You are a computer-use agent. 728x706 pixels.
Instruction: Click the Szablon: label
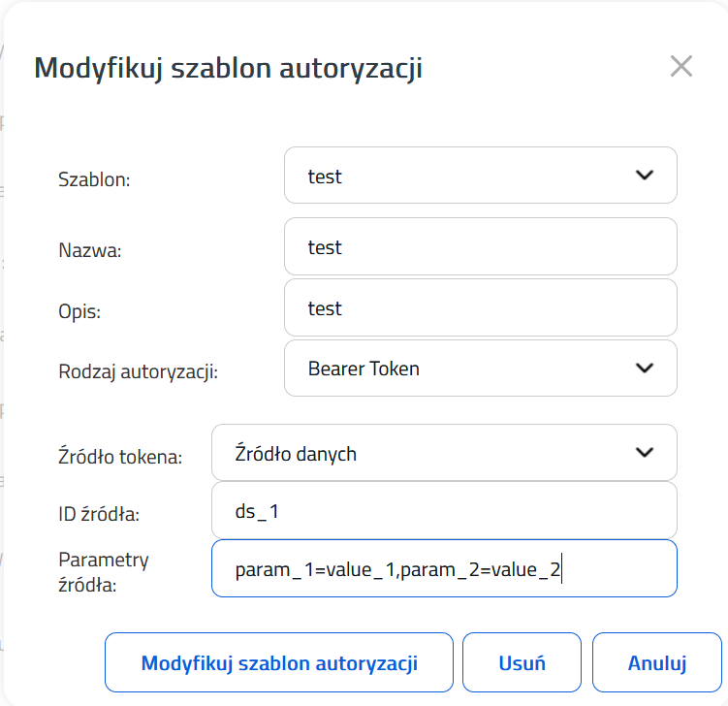coord(94,179)
